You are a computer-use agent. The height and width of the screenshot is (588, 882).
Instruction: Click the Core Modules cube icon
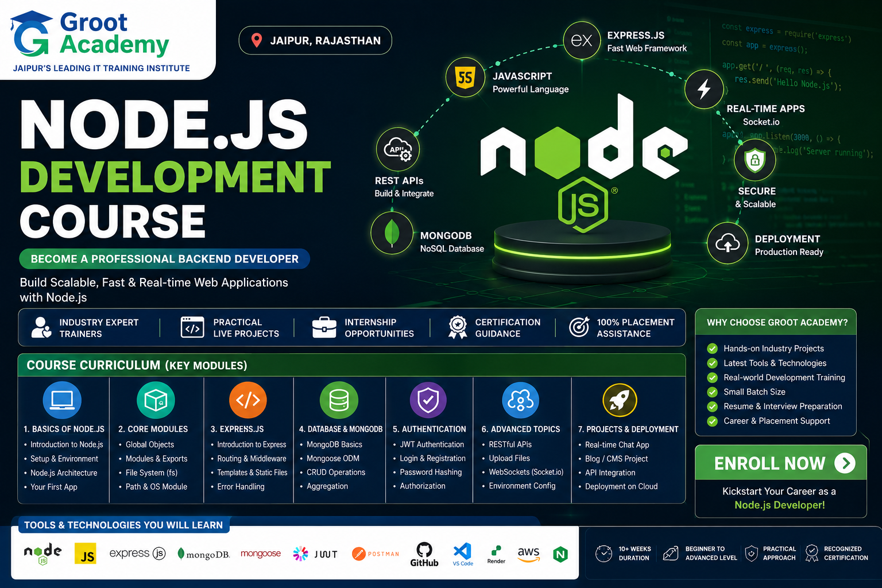coord(156,400)
